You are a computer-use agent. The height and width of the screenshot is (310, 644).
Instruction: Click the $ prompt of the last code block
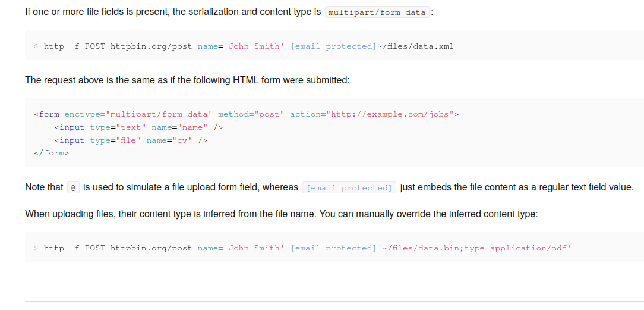[36, 248]
